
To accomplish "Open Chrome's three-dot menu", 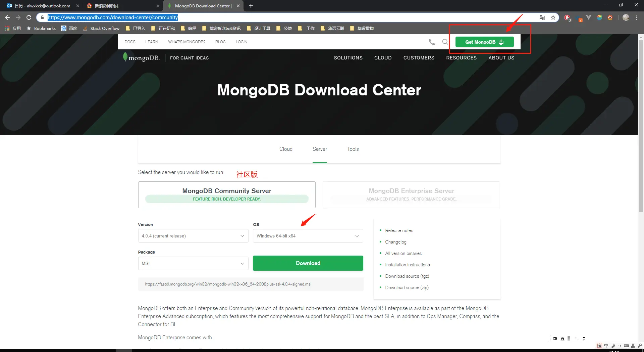I will tap(637, 17).
